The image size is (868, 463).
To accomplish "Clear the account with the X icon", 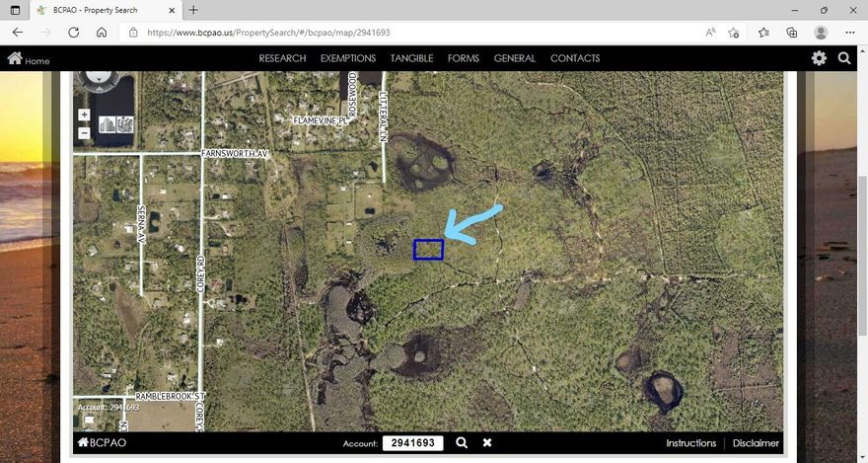I will click(487, 442).
